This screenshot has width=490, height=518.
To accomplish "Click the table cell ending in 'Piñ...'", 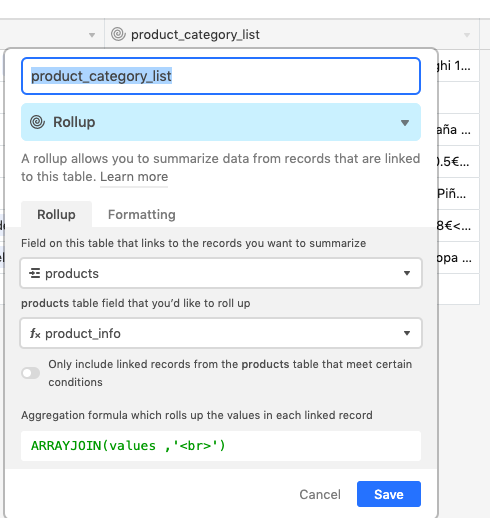I will point(458,193).
